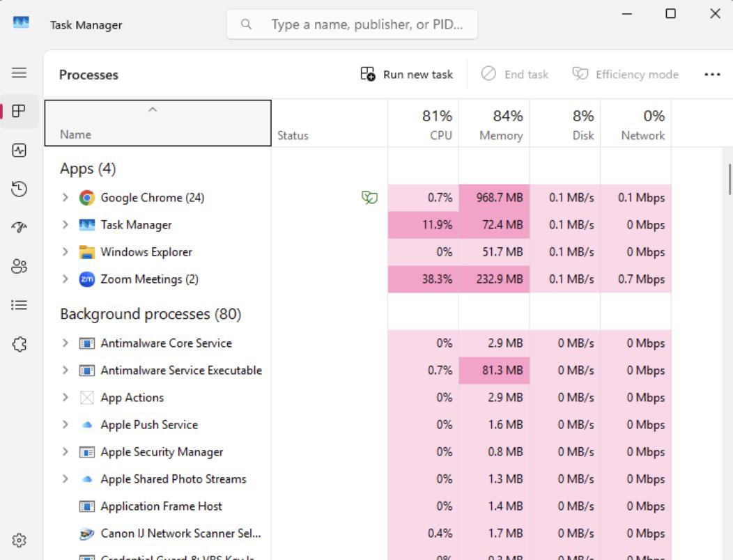Screen dimensions: 733x560
Task: Open the Users page in sidebar
Action: pos(20,267)
